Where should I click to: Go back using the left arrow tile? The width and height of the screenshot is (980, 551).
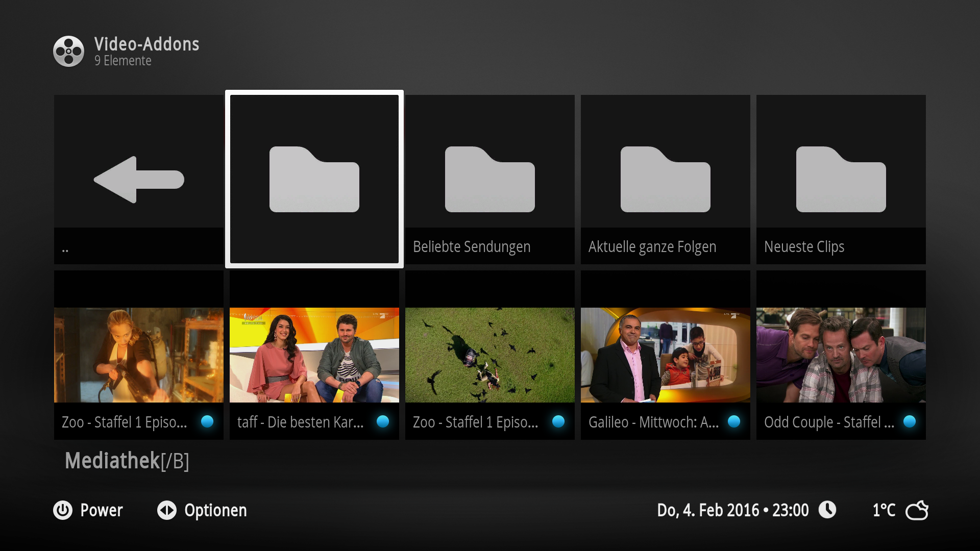pos(139,180)
